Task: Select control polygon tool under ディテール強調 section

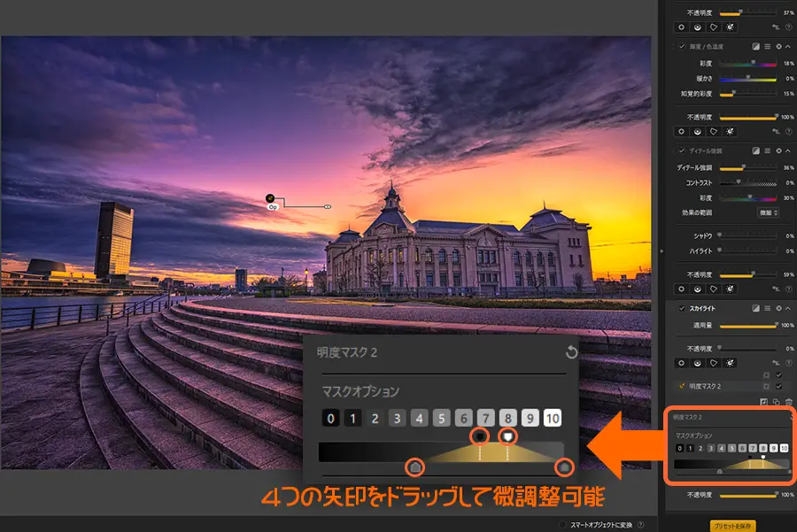Action: pos(714,289)
